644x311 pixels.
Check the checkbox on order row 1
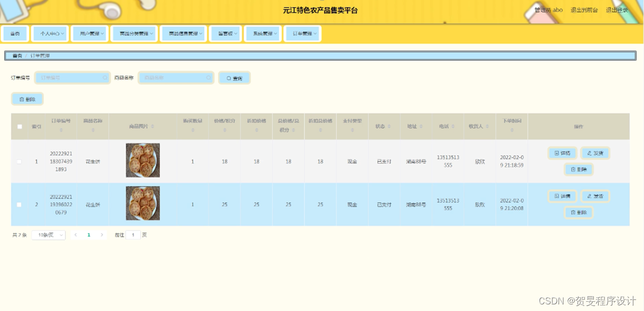click(20, 161)
